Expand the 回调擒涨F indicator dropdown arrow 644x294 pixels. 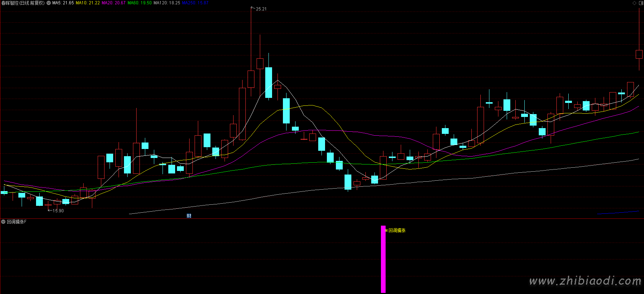pos(3,222)
